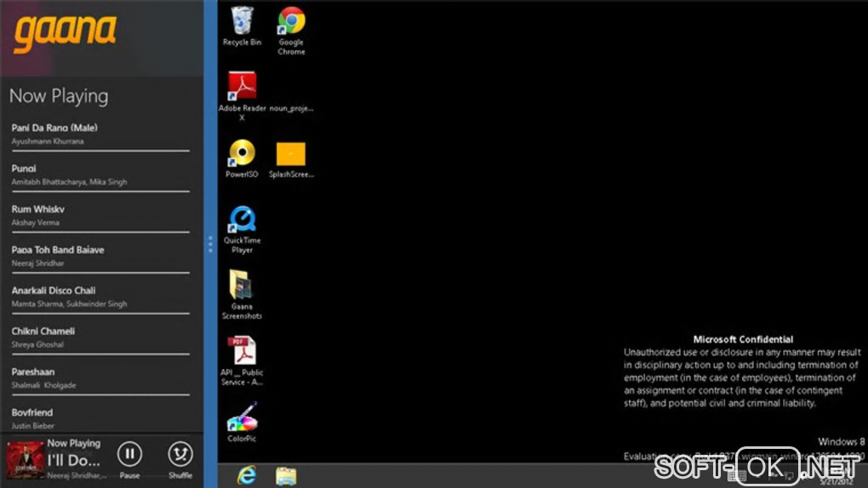Open File Explorer in taskbar
Viewport: 868px width, 488px height.
click(286, 476)
